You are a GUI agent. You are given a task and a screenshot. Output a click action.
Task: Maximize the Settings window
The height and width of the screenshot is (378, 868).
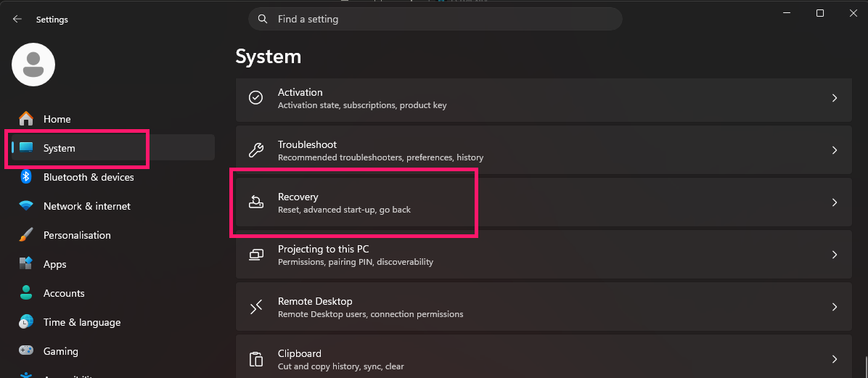(820, 13)
